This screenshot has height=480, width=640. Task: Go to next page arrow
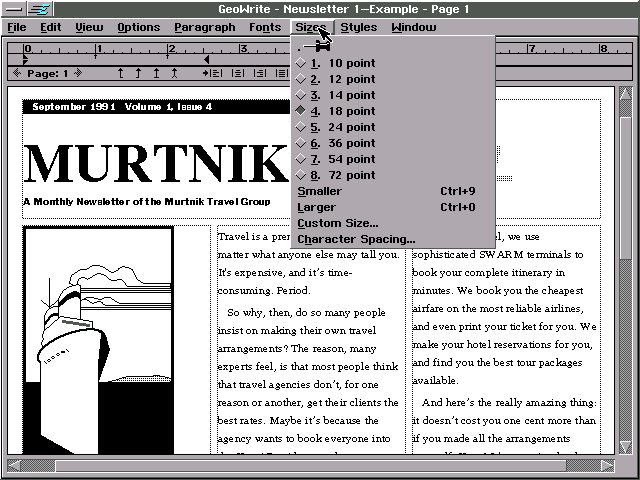pyautogui.click(x=78, y=73)
